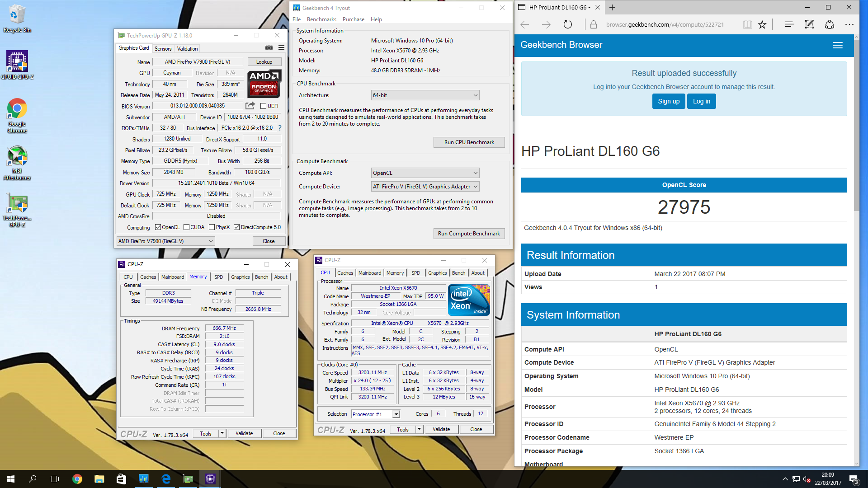
Task: Open the TechPowerUp GPU-Z desktop icon
Action: tap(17, 210)
